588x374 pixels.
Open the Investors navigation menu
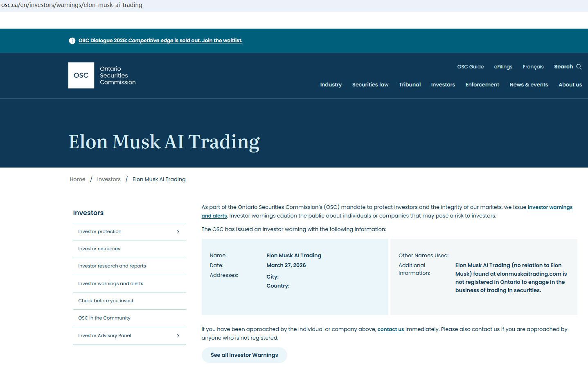pos(443,85)
